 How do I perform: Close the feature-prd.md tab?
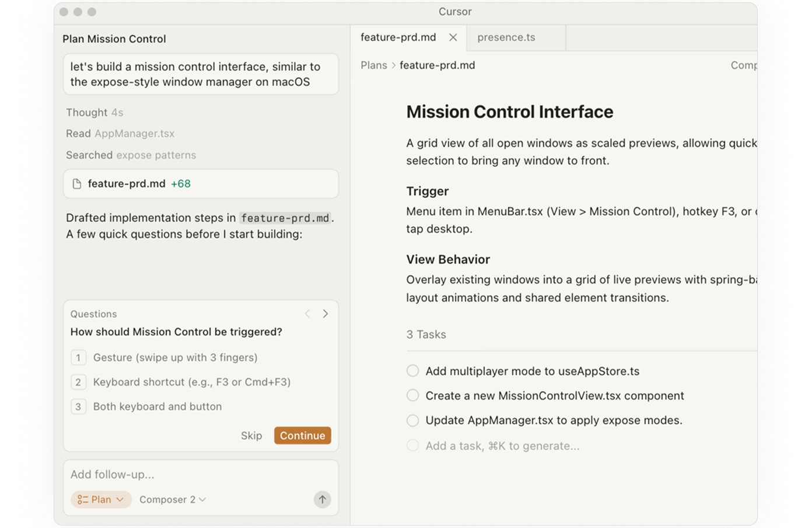coord(453,37)
